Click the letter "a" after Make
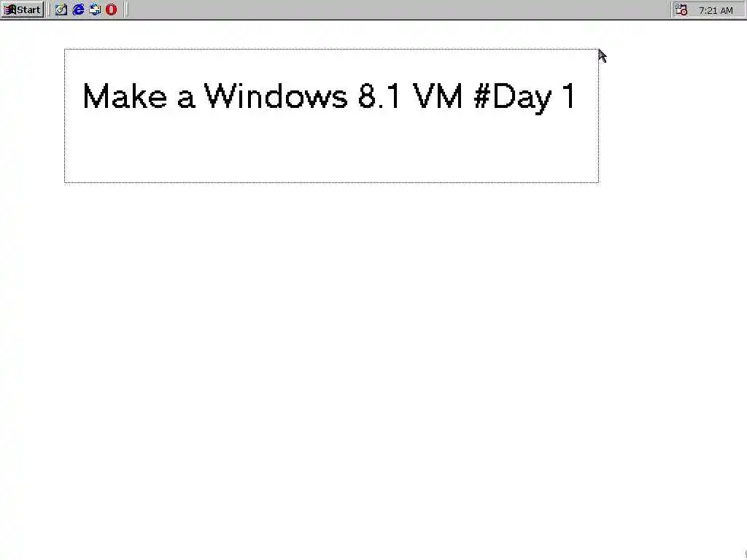747x560 pixels. pyautogui.click(x=186, y=99)
